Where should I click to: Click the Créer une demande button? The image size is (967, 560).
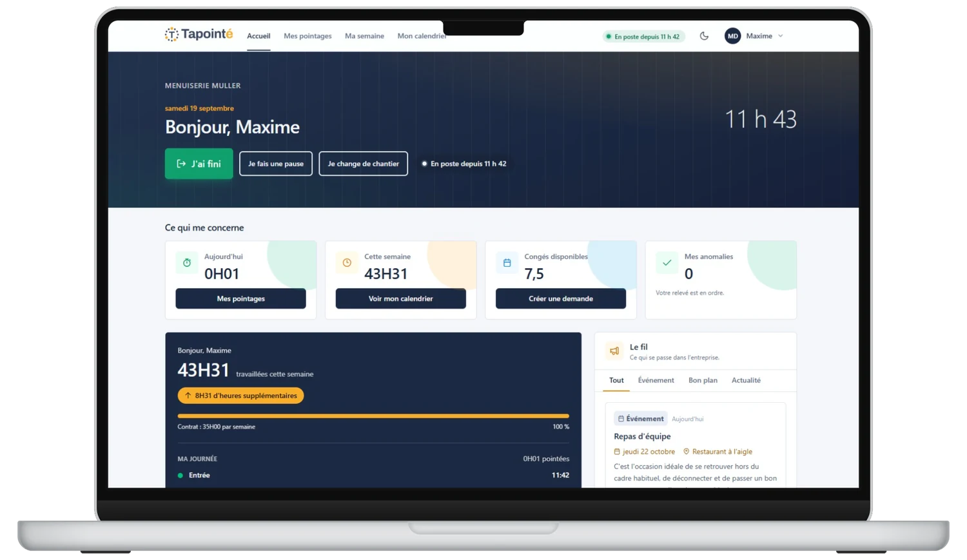[x=560, y=298]
